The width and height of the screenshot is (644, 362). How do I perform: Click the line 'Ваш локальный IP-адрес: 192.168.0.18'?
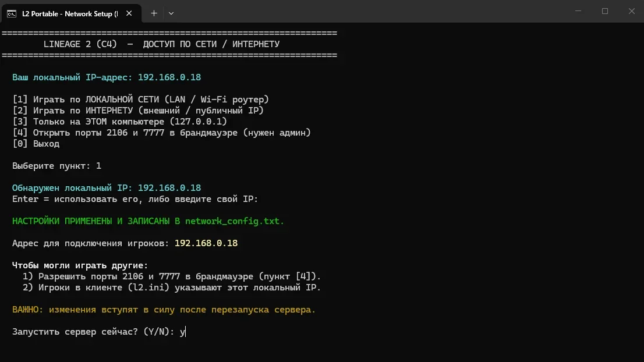[107, 77]
